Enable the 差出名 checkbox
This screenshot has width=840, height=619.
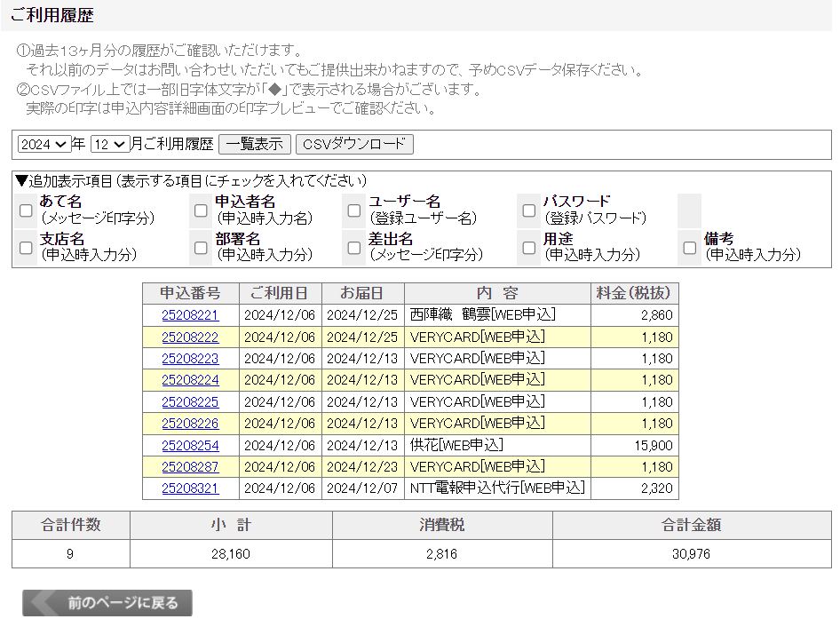[x=353, y=249]
